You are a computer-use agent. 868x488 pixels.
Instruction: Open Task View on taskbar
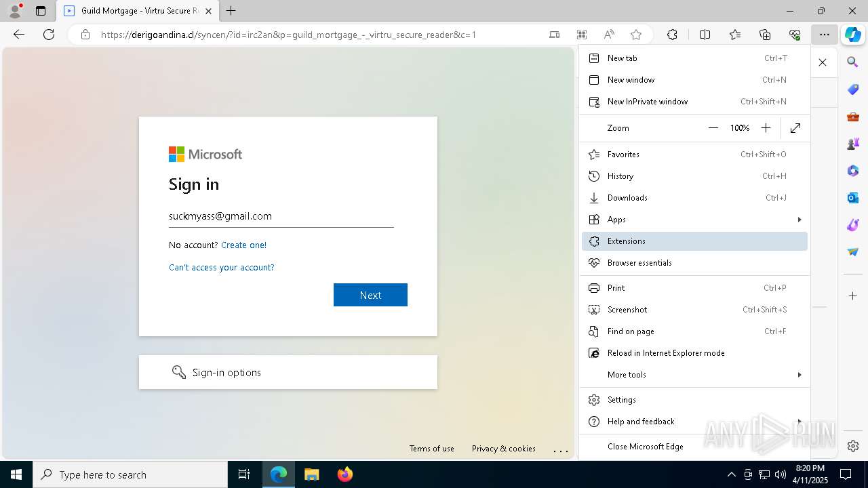point(244,474)
